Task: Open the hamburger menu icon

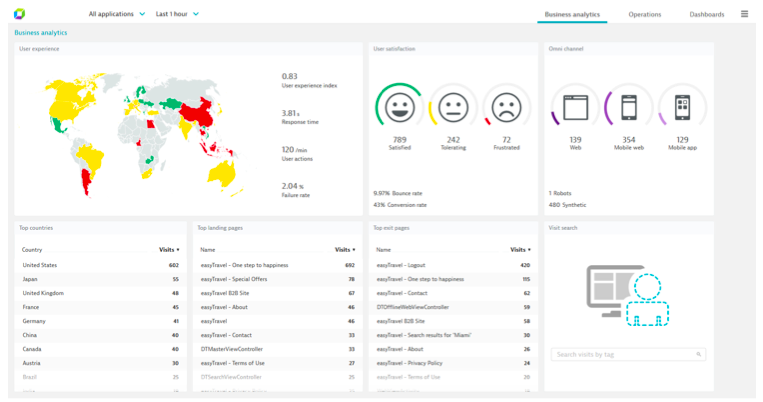Action: [x=745, y=14]
